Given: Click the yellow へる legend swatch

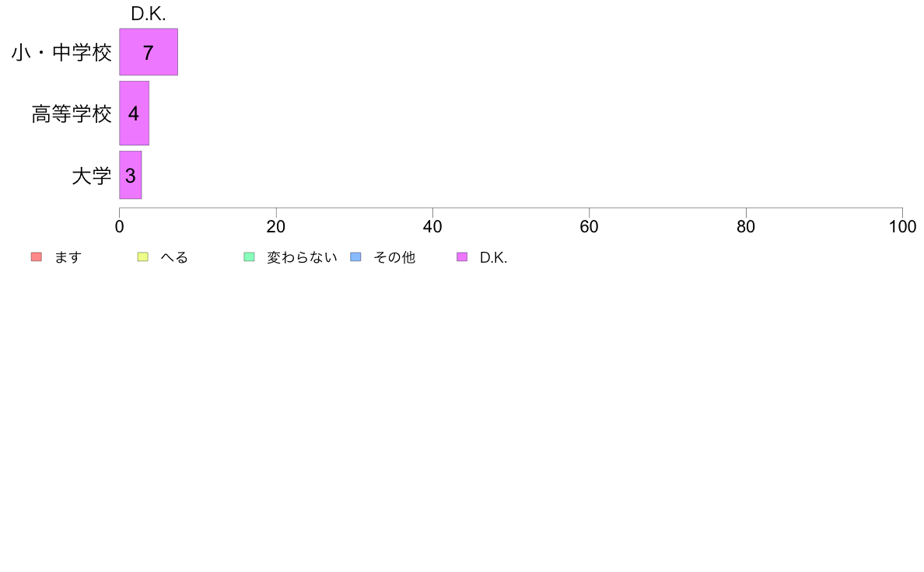Looking at the screenshot, I should [x=142, y=256].
